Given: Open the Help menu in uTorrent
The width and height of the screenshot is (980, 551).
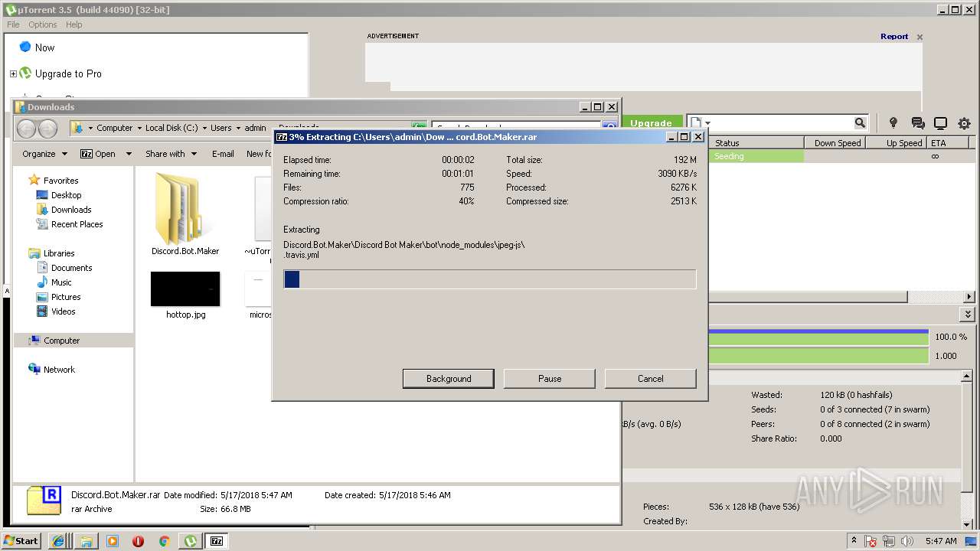Looking at the screenshot, I should pyautogui.click(x=74, y=24).
